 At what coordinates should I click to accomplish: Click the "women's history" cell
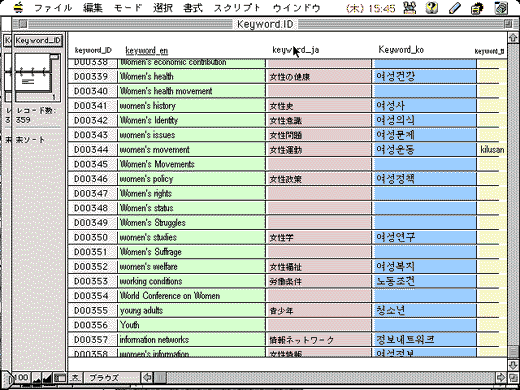(191, 106)
